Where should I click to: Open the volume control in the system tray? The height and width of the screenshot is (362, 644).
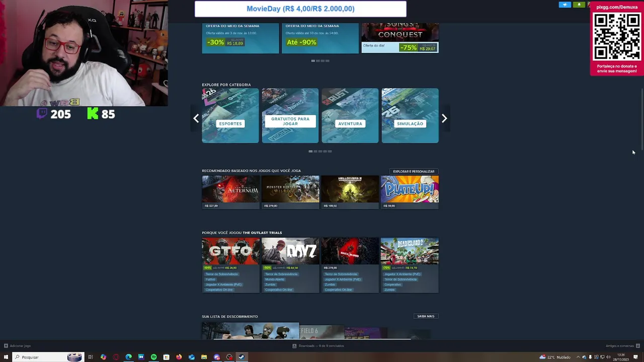tap(608, 357)
